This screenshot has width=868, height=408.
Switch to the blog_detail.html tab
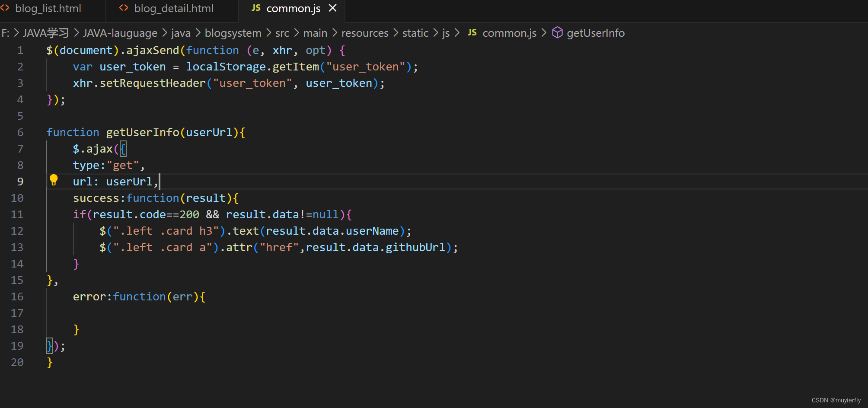(174, 9)
